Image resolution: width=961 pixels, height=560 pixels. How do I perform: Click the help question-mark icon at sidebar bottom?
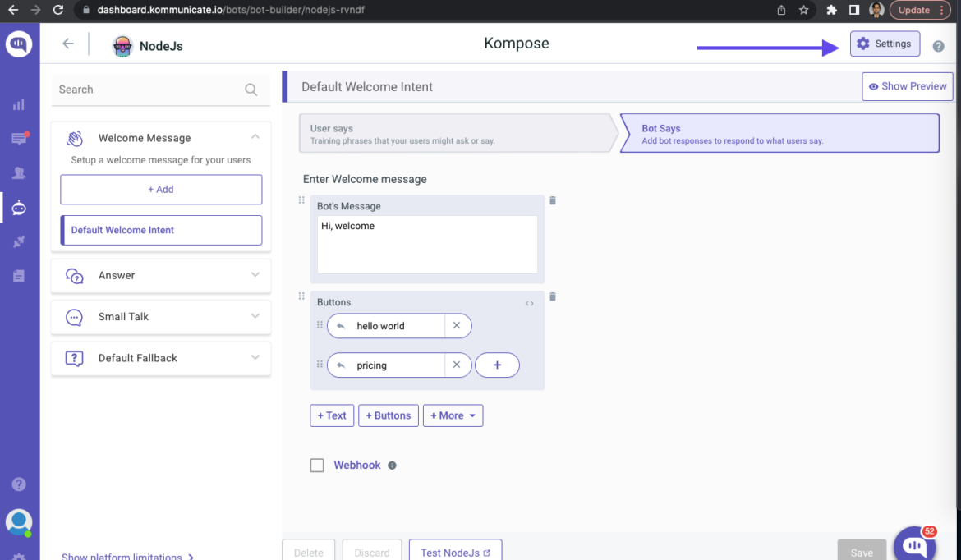click(x=18, y=484)
